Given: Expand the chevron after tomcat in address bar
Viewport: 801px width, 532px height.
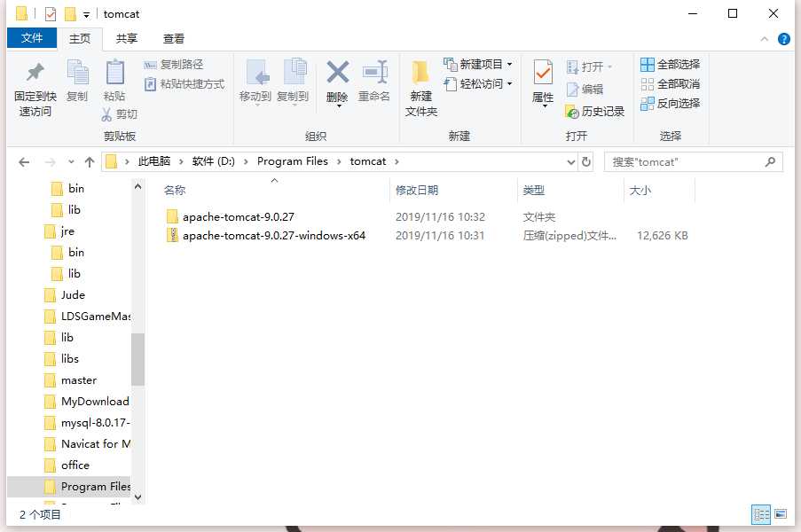Looking at the screenshot, I should (397, 162).
